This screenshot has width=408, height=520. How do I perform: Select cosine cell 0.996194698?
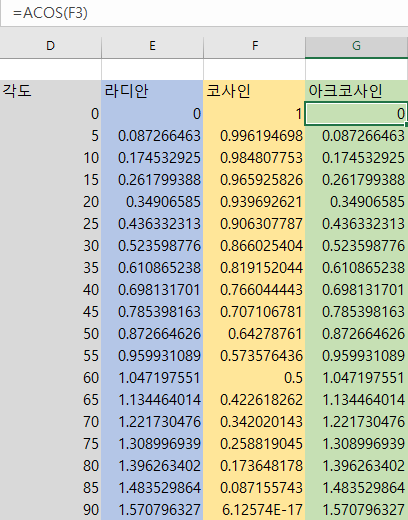pyautogui.click(x=254, y=136)
